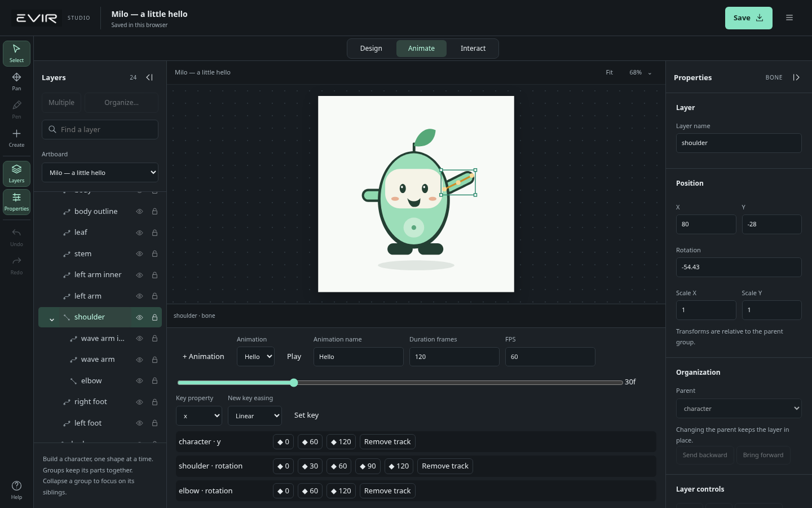This screenshot has height=508, width=812.
Task: Open Help from the sidebar
Action: [x=16, y=490]
